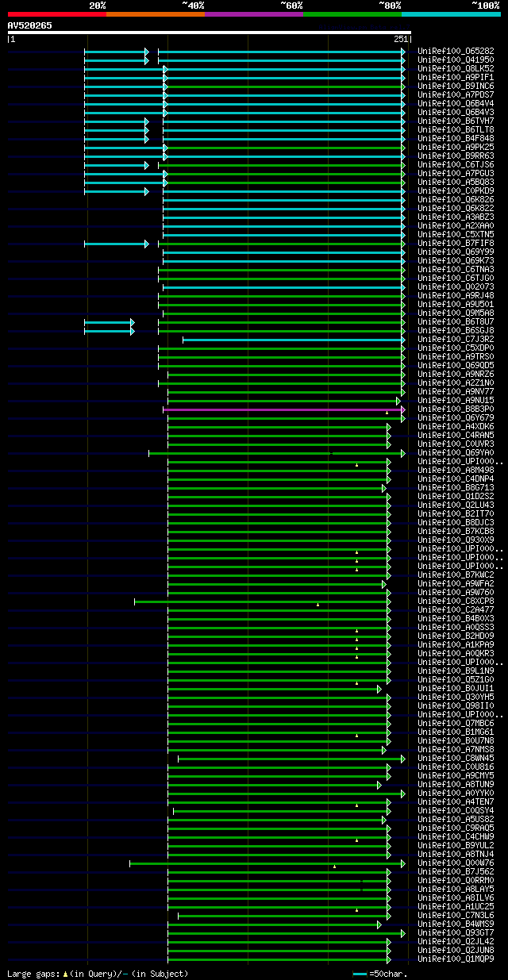Select the UniRef100_Q69YA0 label
Image resolution: width=508 pixels, height=980 pixels.
point(456,452)
